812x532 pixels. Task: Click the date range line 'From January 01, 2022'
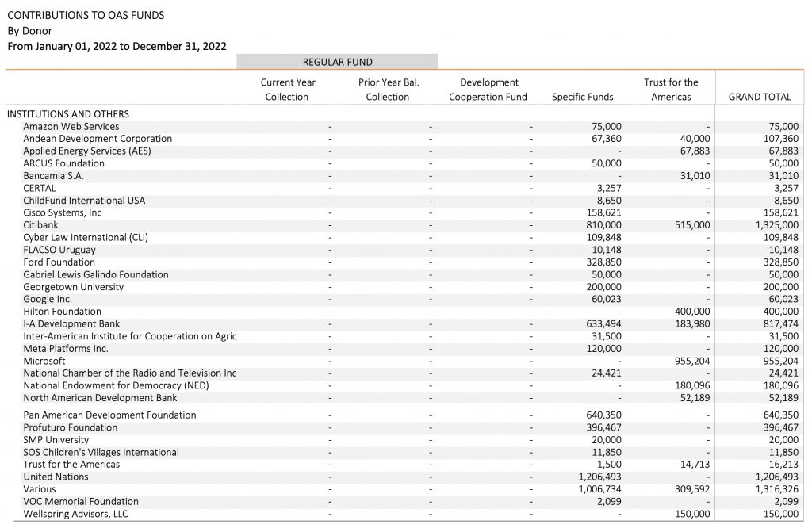pos(117,47)
